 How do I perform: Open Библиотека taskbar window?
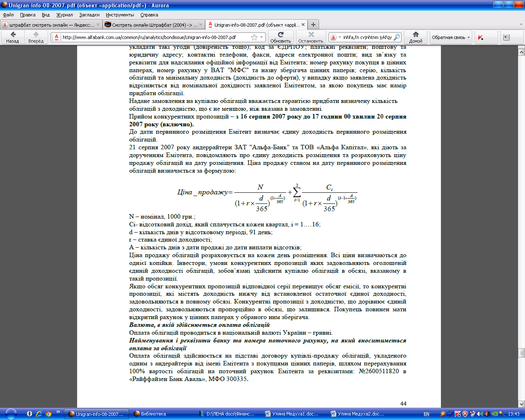pyautogui.click(x=162, y=414)
